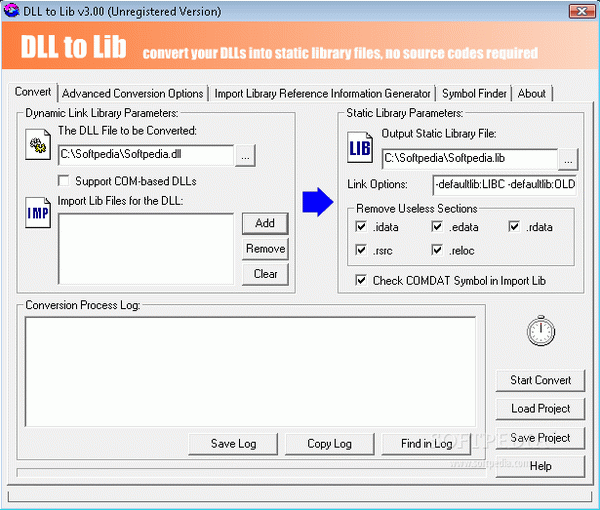
Task: Enable Support COM-based DLLs
Action: (x=64, y=181)
